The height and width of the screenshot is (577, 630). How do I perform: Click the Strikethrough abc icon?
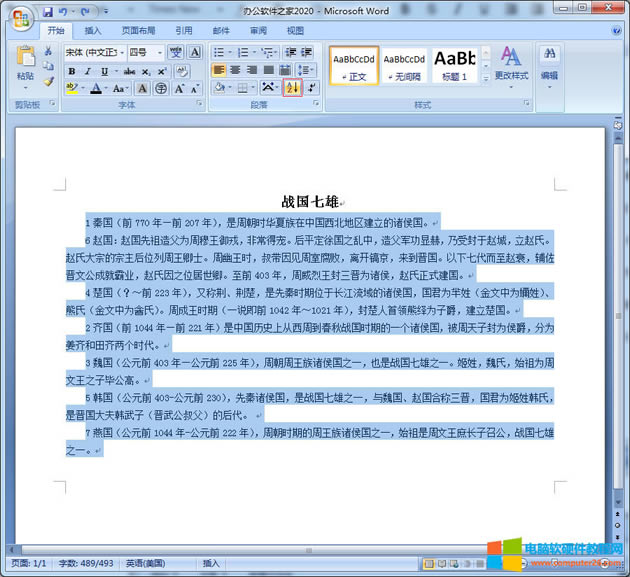[129, 72]
